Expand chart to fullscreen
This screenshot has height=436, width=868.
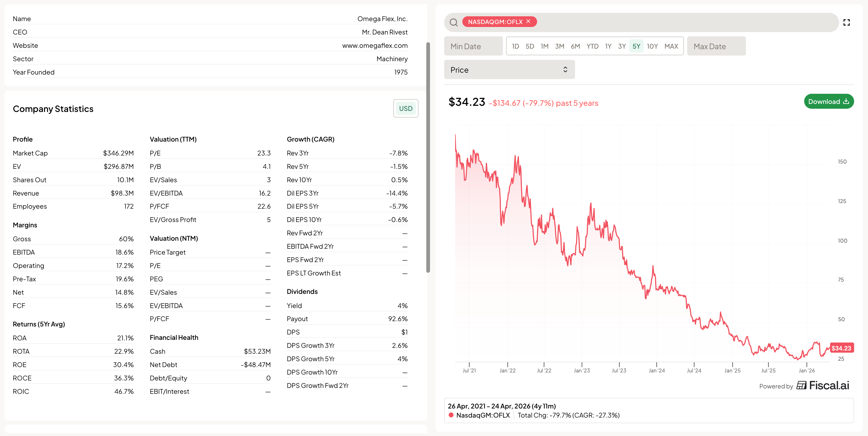tap(846, 22)
